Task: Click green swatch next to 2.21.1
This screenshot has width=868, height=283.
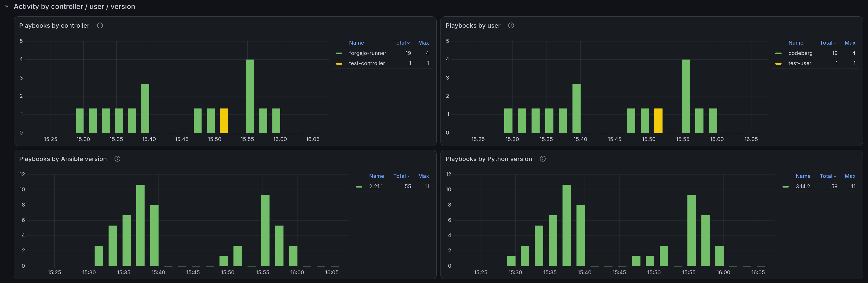Action: click(x=359, y=187)
